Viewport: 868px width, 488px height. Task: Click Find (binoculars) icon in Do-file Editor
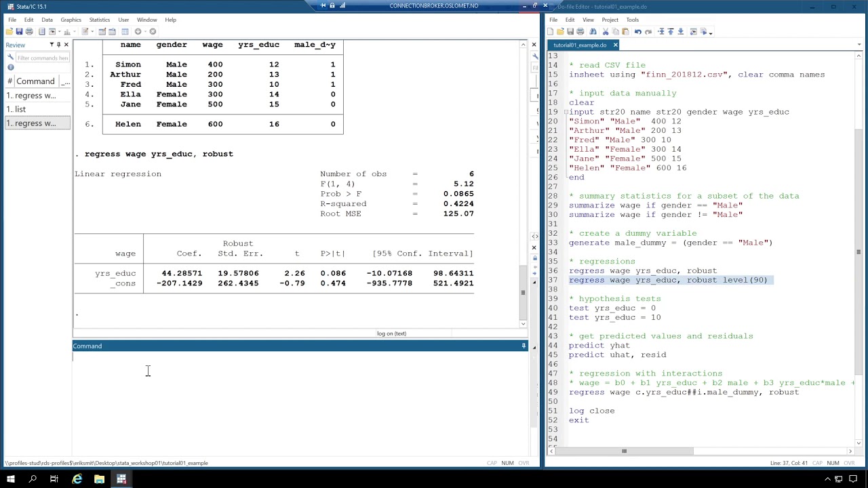pyautogui.click(x=593, y=31)
